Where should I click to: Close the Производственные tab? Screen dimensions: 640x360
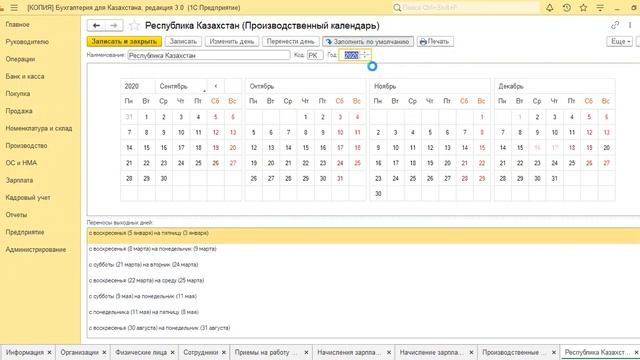point(554,352)
